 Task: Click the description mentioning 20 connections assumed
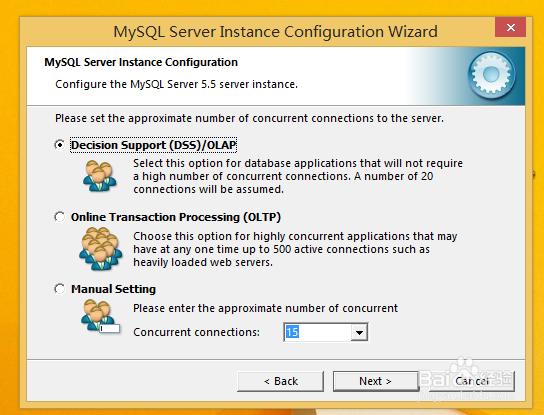pyautogui.click(x=298, y=176)
